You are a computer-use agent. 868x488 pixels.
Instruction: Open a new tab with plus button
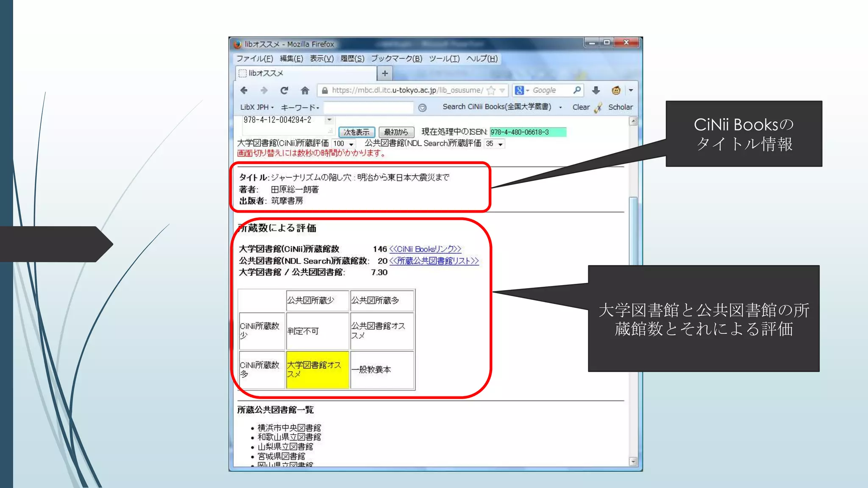pos(385,73)
